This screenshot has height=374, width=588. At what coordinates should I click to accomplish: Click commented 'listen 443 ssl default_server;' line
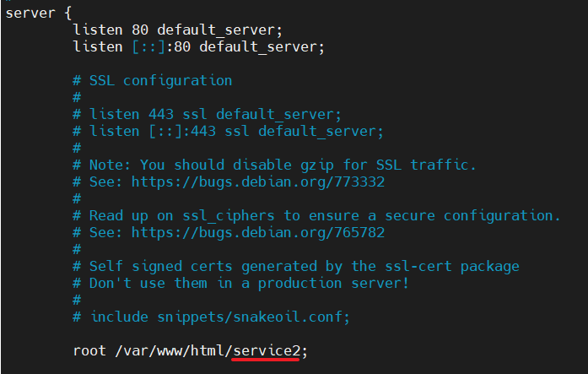tap(207, 115)
